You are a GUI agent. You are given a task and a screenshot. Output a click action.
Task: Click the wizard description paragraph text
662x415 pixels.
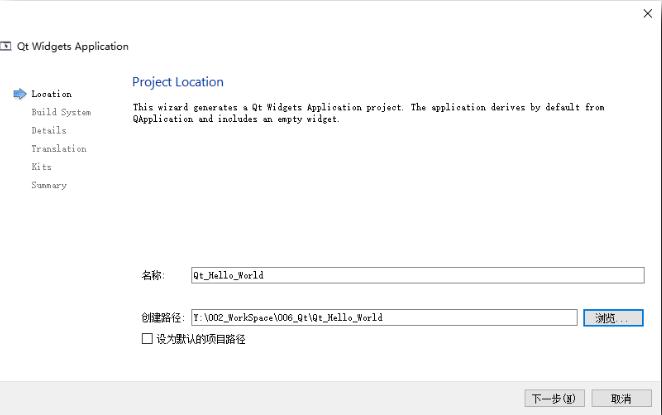click(x=368, y=113)
